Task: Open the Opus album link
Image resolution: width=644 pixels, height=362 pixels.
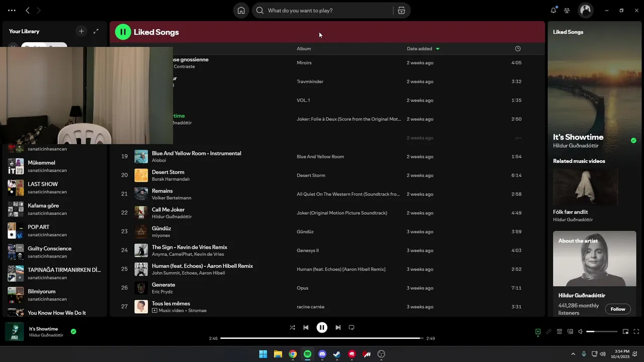Action: tap(302, 288)
